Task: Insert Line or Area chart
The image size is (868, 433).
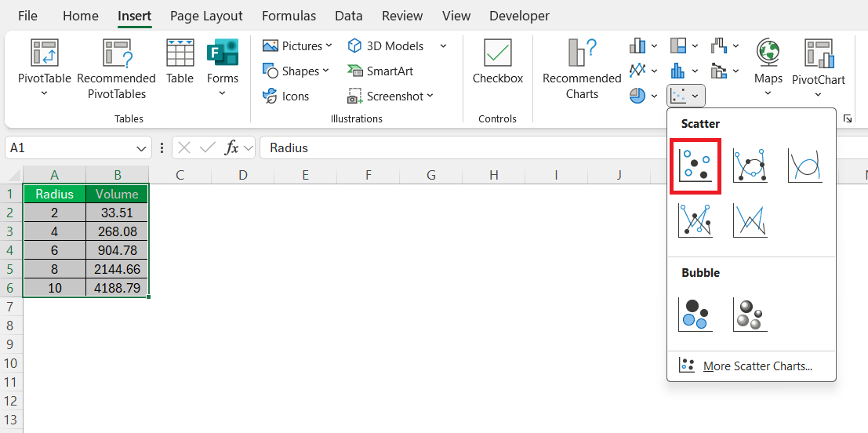Action: point(643,71)
